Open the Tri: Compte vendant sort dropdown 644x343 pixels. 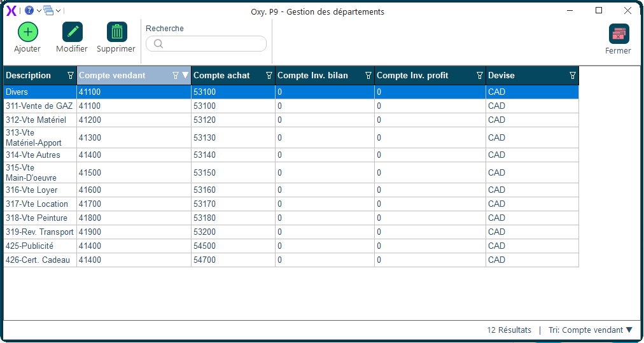(591, 330)
